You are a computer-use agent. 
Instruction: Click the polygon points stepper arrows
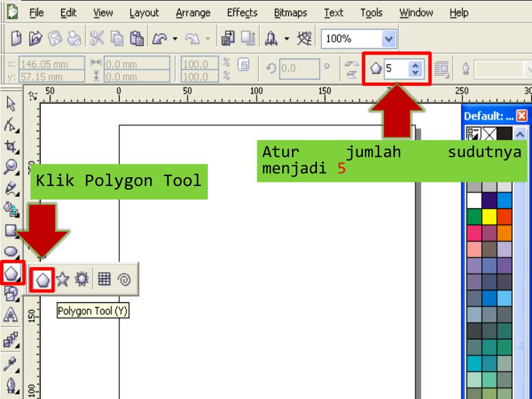pyautogui.click(x=415, y=69)
